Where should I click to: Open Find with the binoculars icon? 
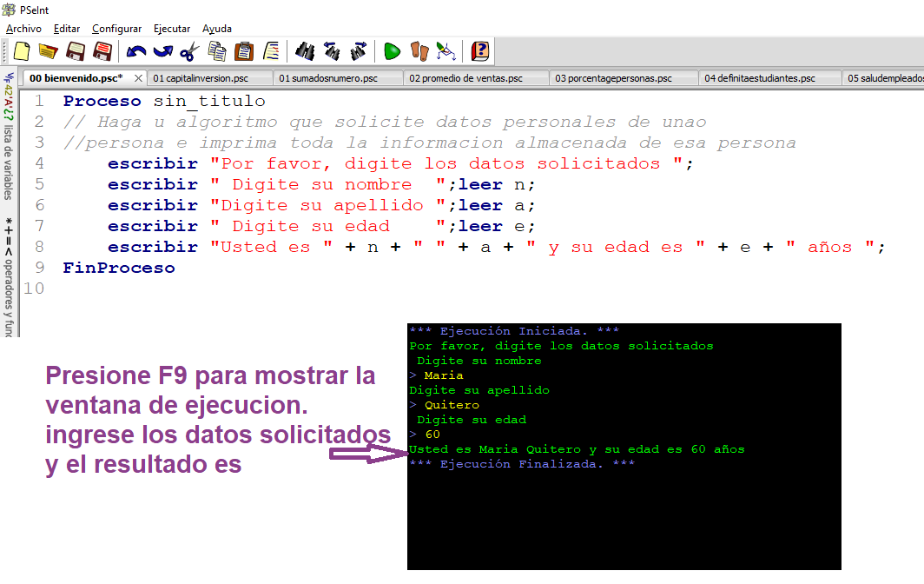pos(305,51)
